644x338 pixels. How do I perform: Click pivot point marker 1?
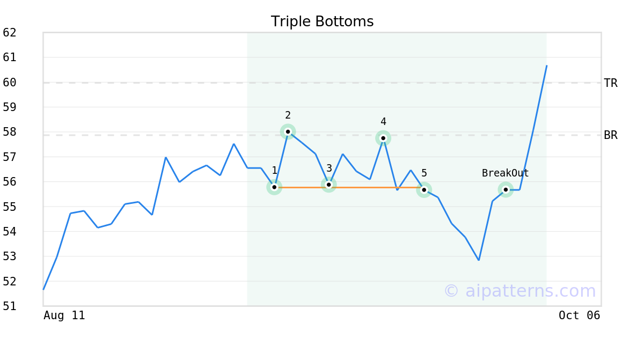(274, 187)
